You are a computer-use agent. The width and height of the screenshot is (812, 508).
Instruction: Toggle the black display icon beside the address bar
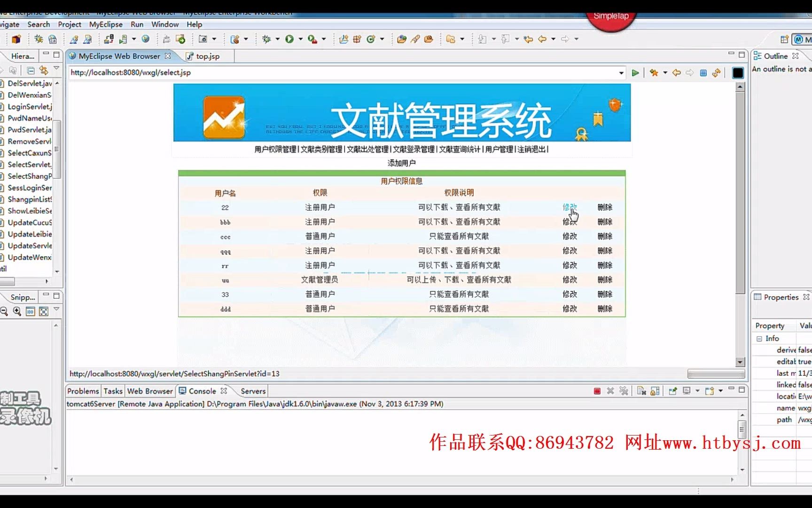[x=737, y=73]
